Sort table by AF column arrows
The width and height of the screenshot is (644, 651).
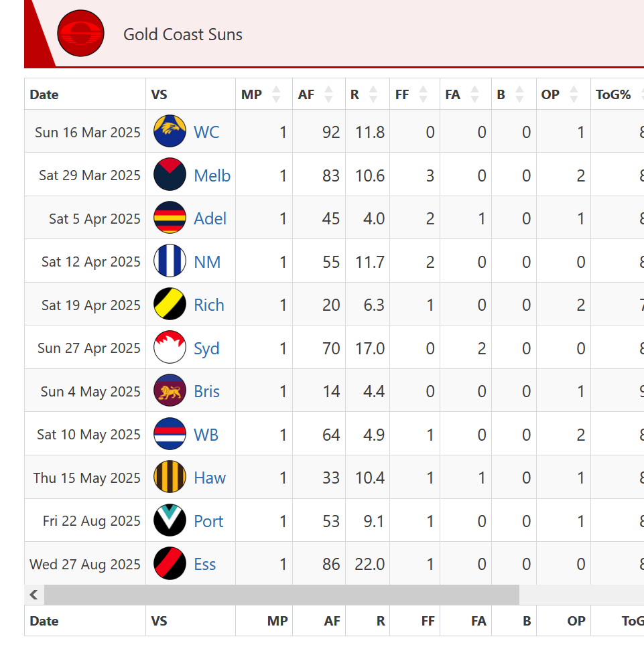(x=328, y=94)
